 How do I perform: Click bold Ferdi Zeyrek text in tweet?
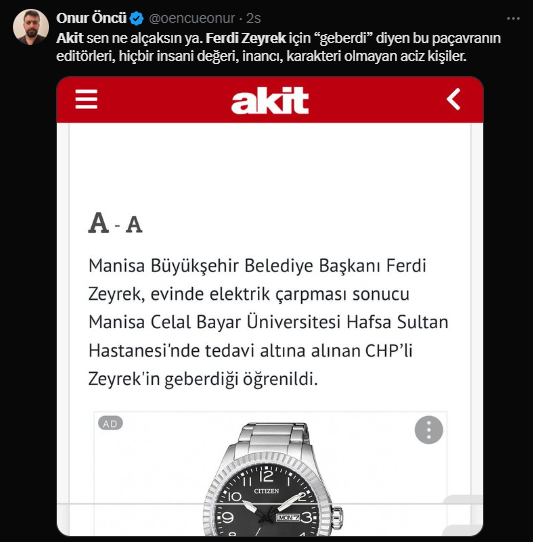click(246, 38)
